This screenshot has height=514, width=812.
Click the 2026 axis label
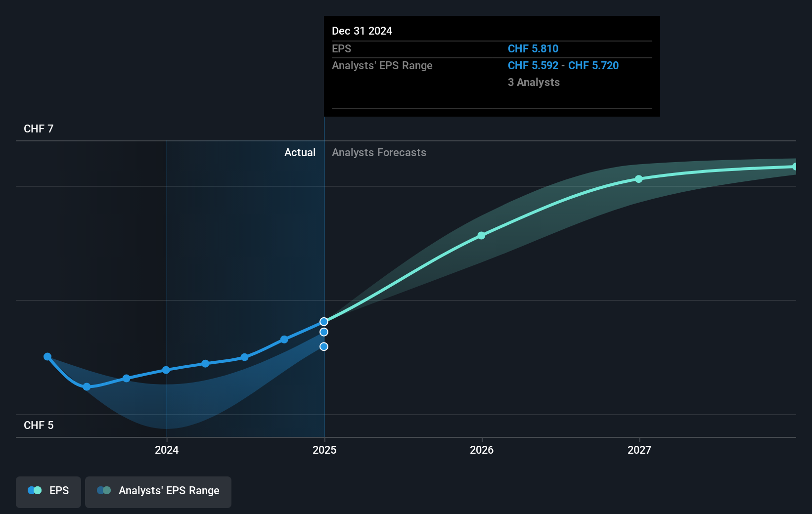pyautogui.click(x=482, y=450)
